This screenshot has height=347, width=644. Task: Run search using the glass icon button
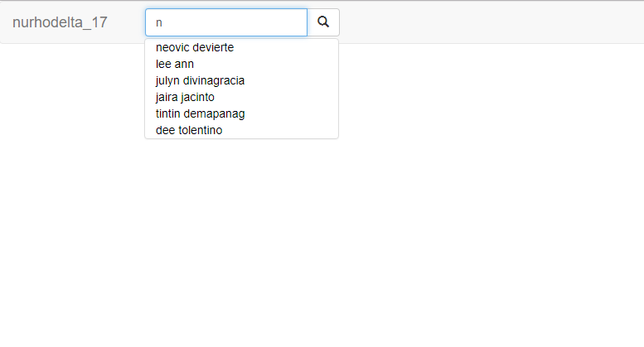point(323,22)
